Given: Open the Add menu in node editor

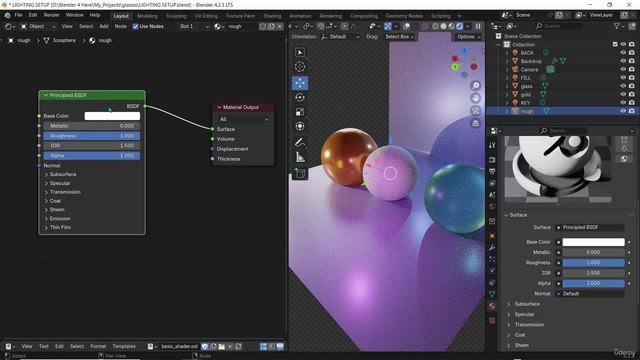Looking at the screenshot, I should click(104, 26).
